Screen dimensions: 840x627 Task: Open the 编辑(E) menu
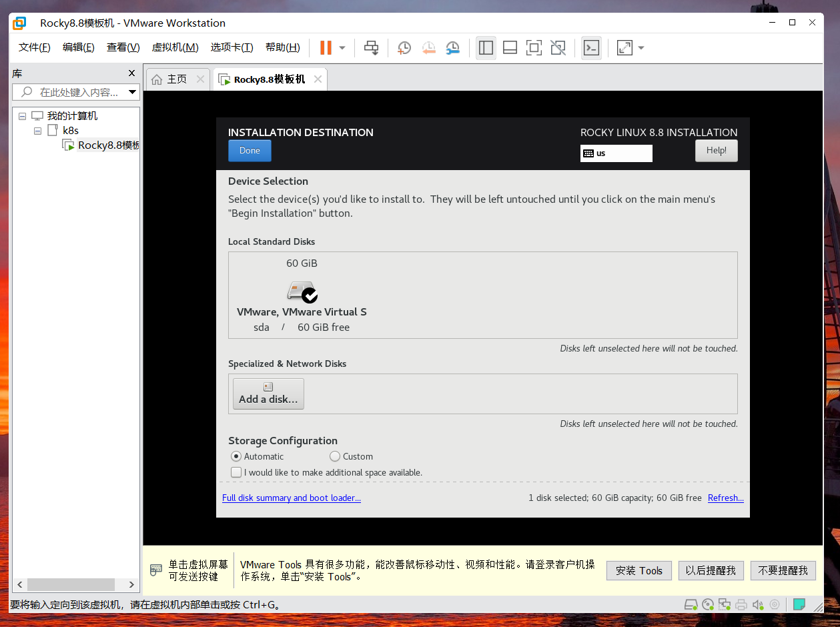(x=79, y=47)
